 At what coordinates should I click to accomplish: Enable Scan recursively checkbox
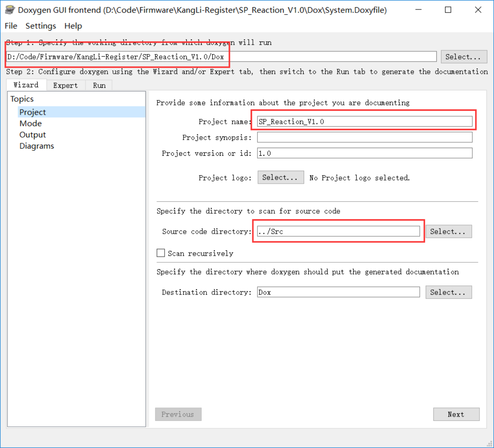tap(161, 253)
